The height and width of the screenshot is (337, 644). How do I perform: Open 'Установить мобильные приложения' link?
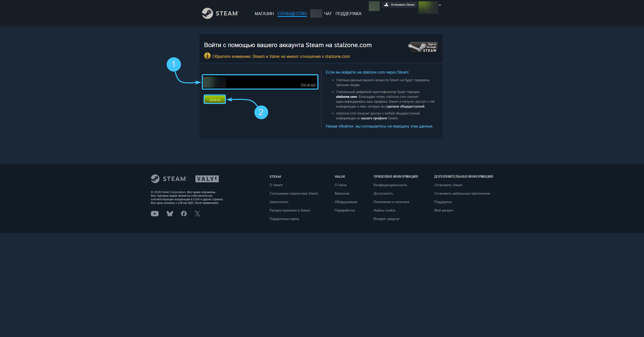462,193
